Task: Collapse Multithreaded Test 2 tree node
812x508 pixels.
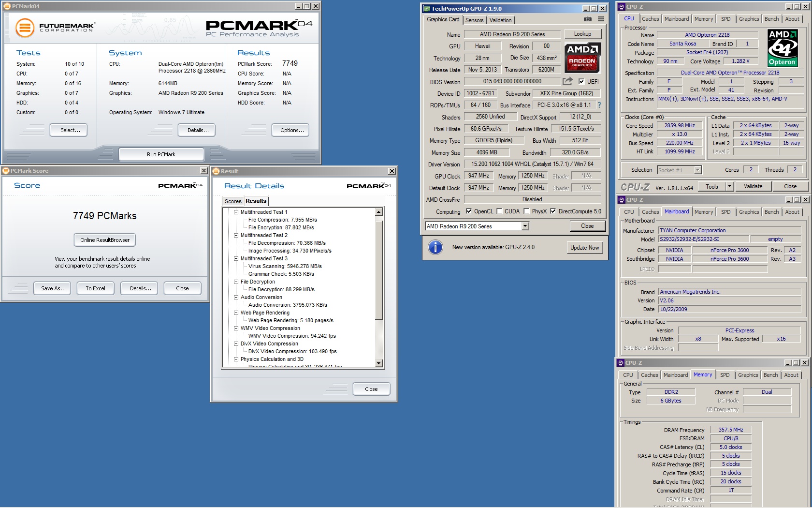Action: pyautogui.click(x=236, y=235)
